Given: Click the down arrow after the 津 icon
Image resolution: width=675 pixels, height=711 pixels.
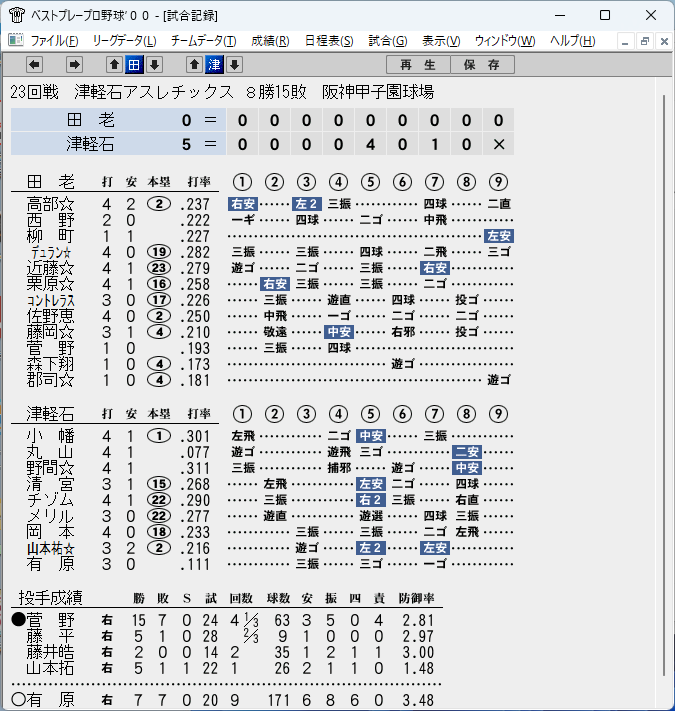Looking at the screenshot, I should point(234,65).
